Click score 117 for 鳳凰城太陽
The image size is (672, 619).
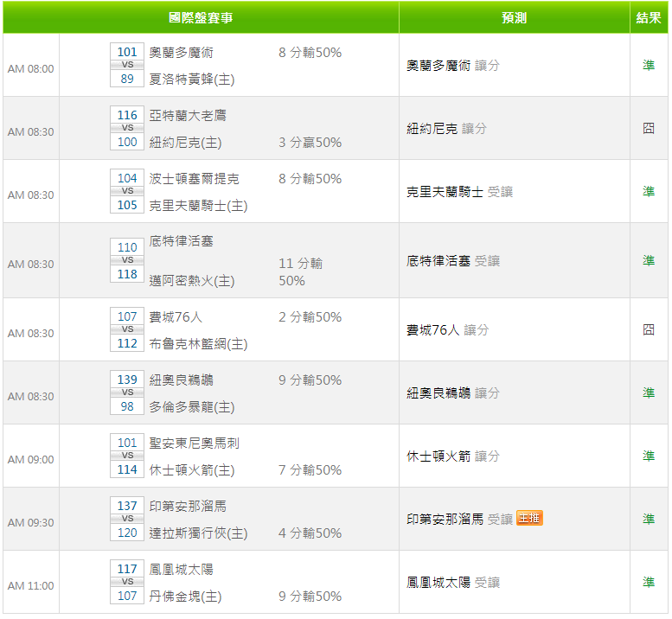(127, 569)
